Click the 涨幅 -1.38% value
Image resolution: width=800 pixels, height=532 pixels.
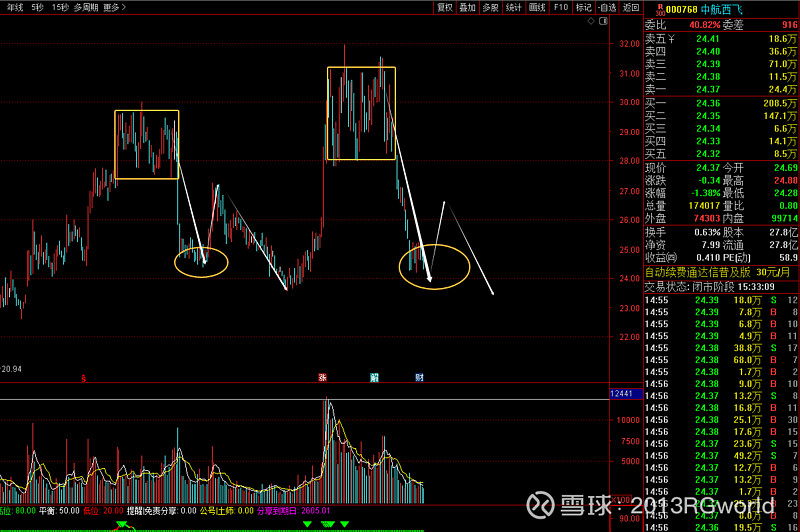[706, 193]
